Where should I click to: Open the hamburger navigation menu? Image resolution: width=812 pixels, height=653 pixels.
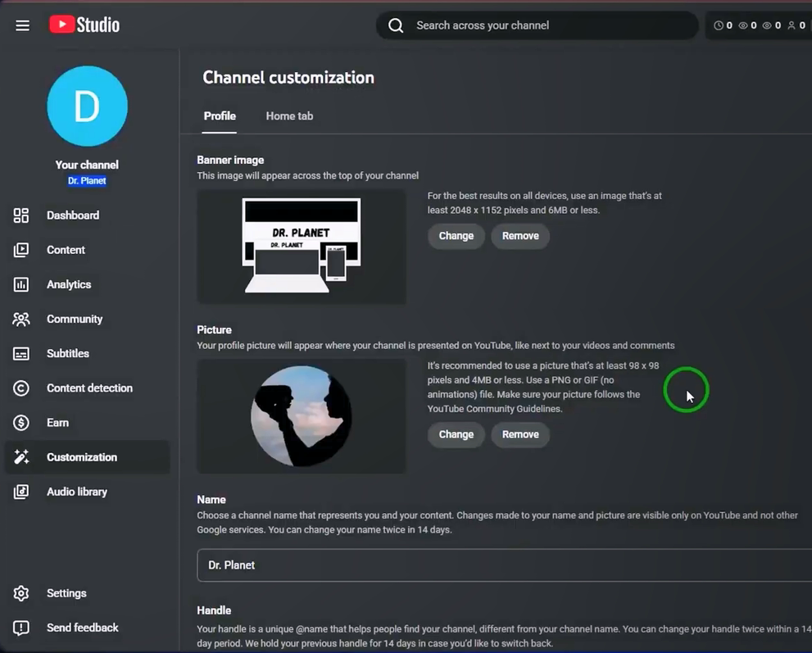click(22, 25)
